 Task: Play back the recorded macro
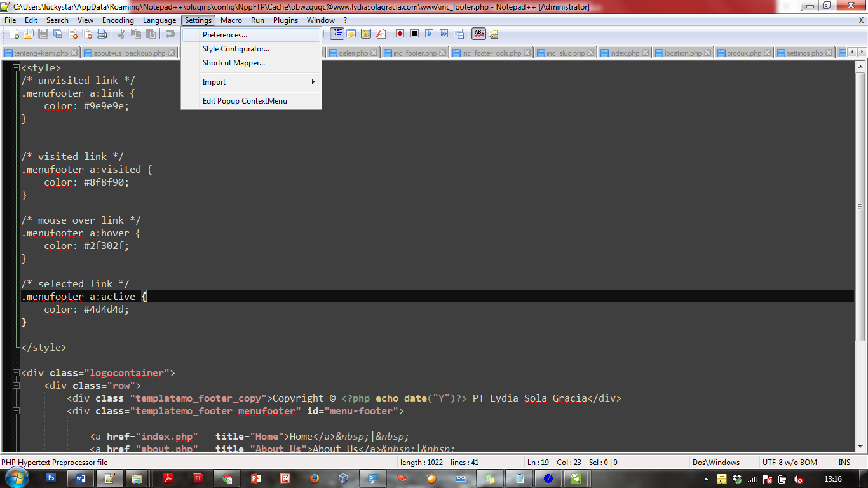[x=430, y=34]
